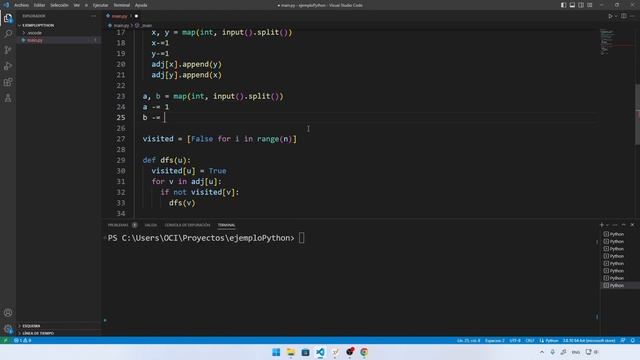The image size is (640, 360).
Task: Open the terminal launch profile dropdown arrow
Action: (x=607, y=225)
